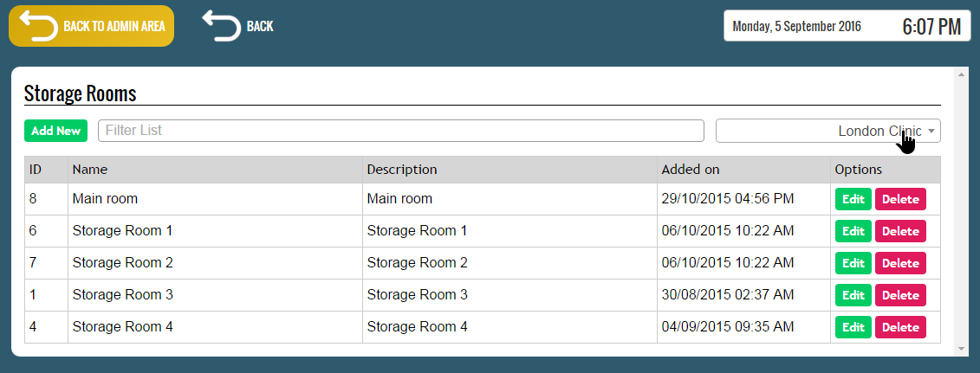Edit Storage Room 2
Image resolution: width=980 pixels, height=373 pixels.
click(x=853, y=263)
